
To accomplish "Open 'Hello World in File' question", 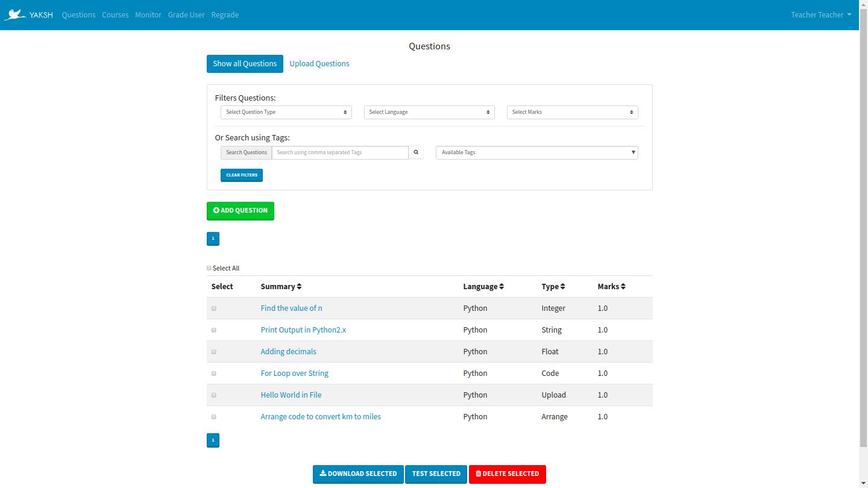I will [x=291, y=395].
